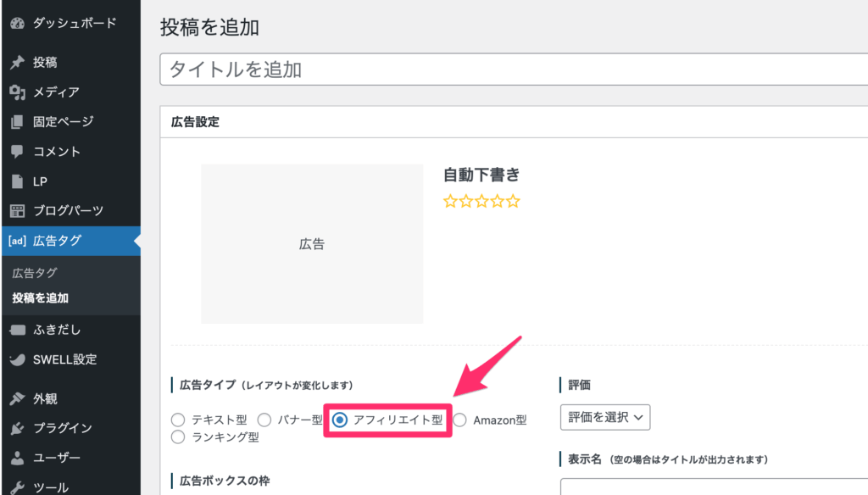Open the メディア media library icon
Viewport: 868px width, 495px height.
[x=17, y=92]
